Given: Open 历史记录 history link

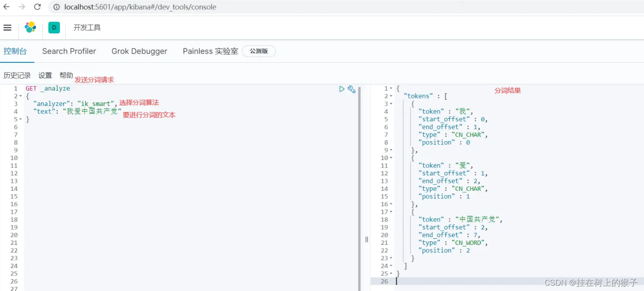Looking at the screenshot, I should [17, 76].
